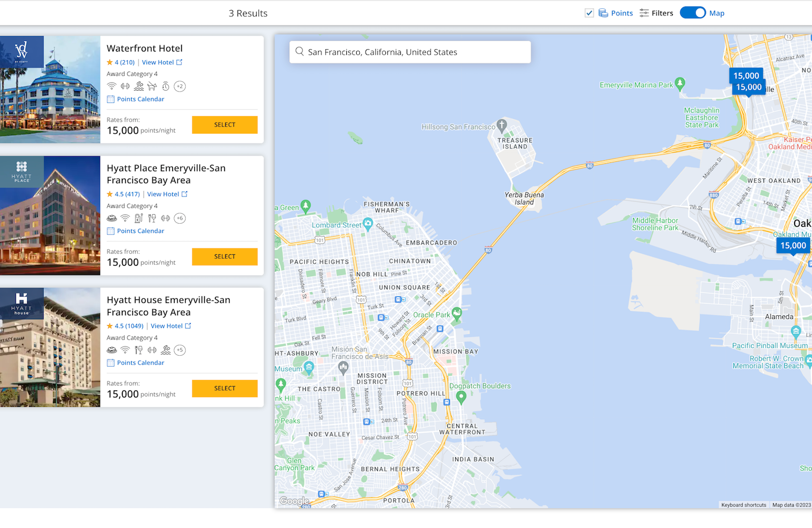812x528 pixels.
Task: Click the Oracle Park map pin
Action: [x=457, y=313]
